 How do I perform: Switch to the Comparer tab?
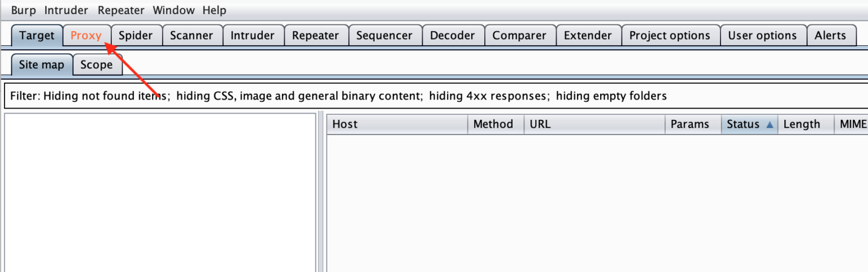[x=519, y=35]
